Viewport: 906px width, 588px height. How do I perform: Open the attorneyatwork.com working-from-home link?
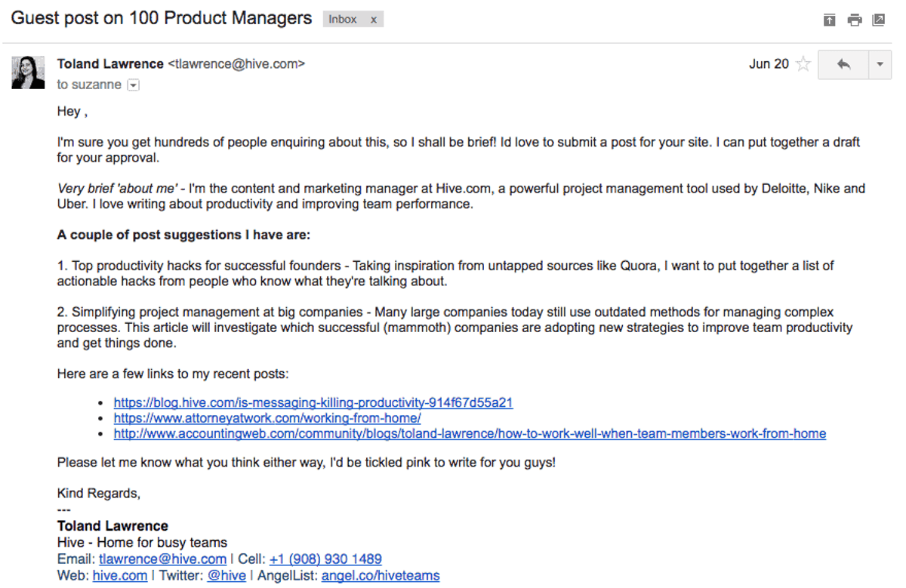(267, 418)
